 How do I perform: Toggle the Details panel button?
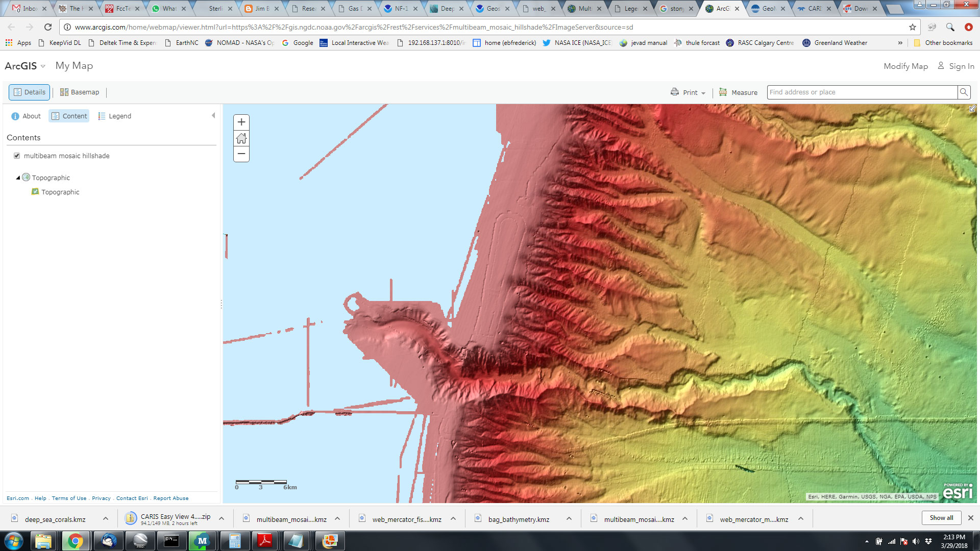point(30,92)
